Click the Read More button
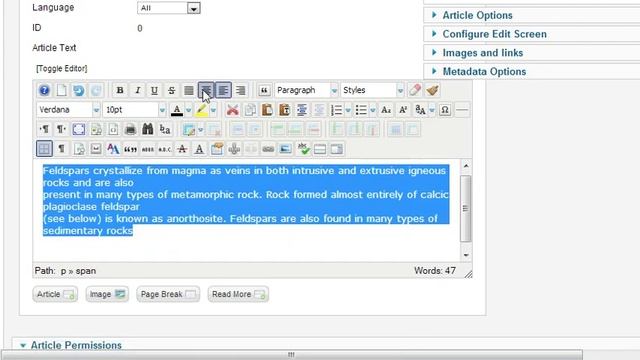 238,294
